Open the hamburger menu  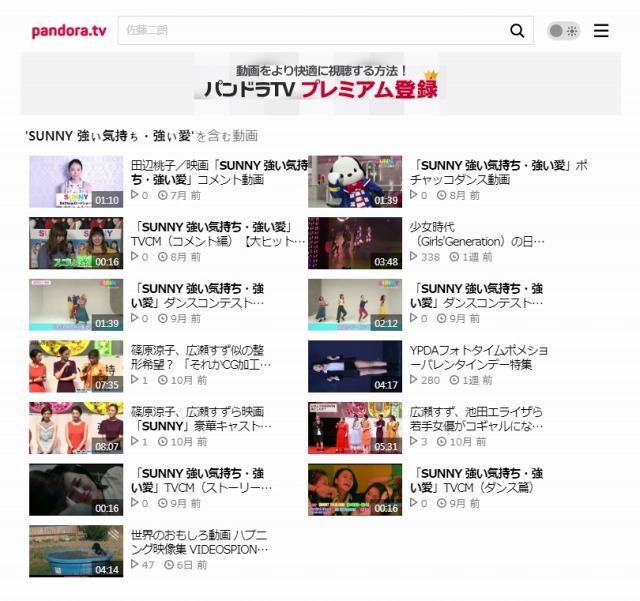coord(601,31)
